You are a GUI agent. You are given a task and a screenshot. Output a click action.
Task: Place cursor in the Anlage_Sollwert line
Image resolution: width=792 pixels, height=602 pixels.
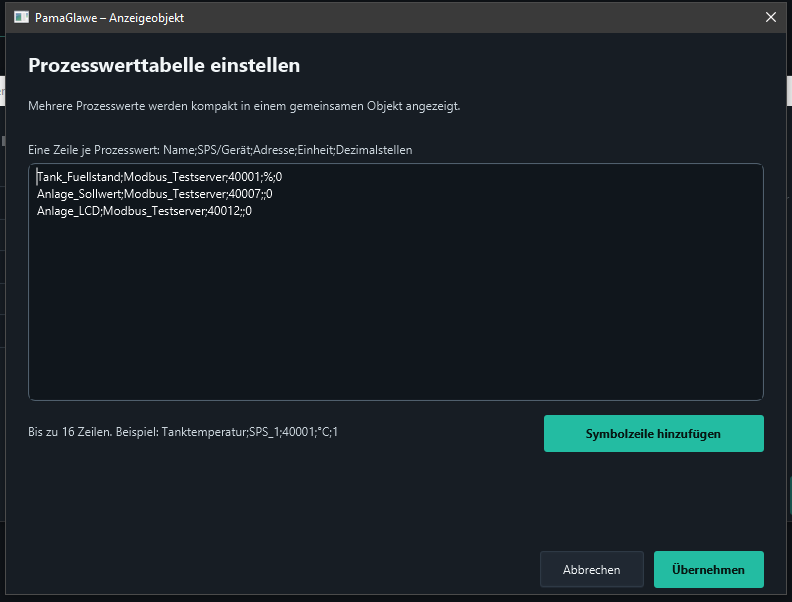point(155,194)
